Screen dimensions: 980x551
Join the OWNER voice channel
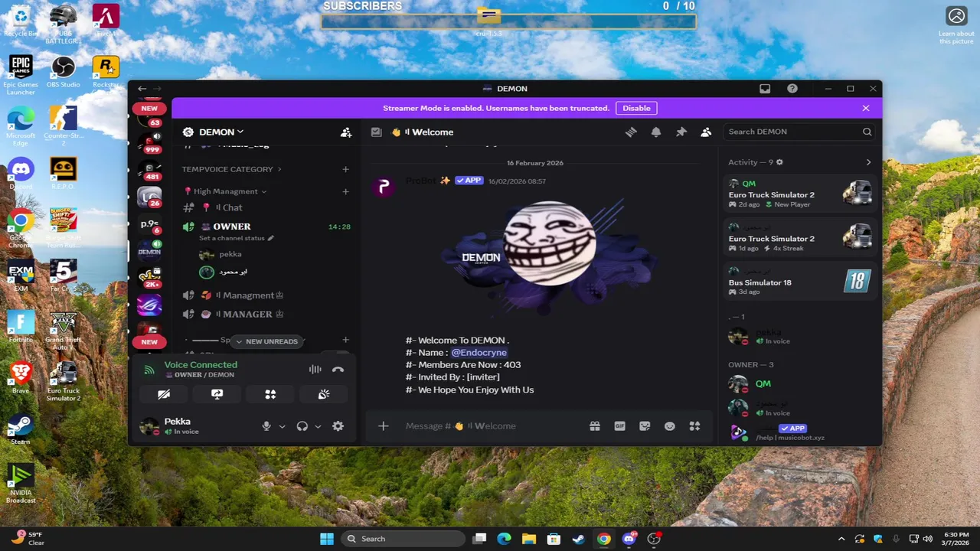click(266, 227)
